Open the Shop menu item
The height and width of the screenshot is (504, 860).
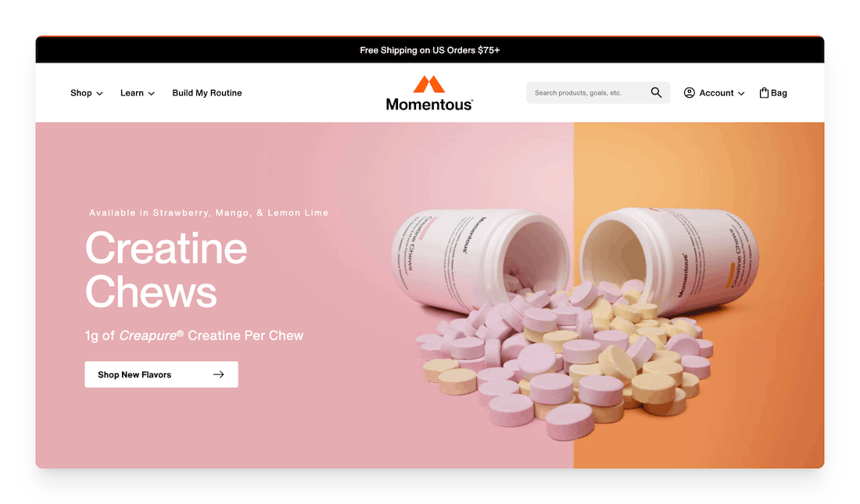[x=81, y=93]
